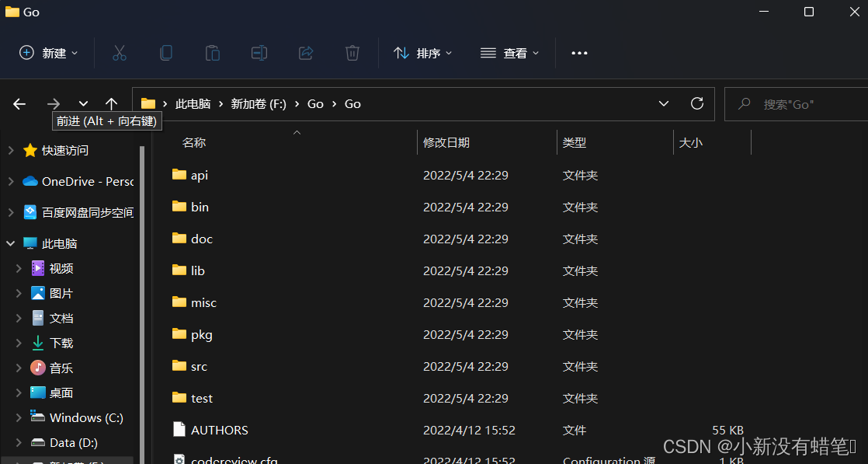Sort by the 名称 column header

coord(194,142)
